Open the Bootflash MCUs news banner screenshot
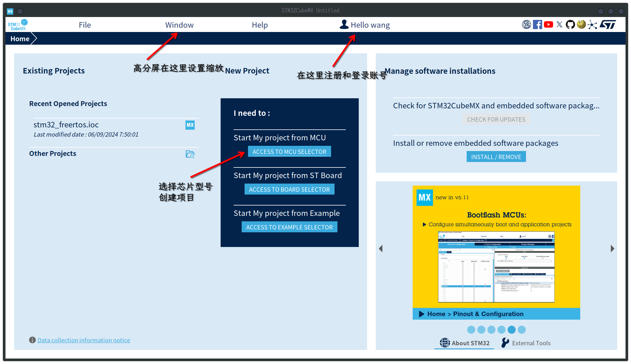The width and height of the screenshot is (631, 364). tap(496, 267)
